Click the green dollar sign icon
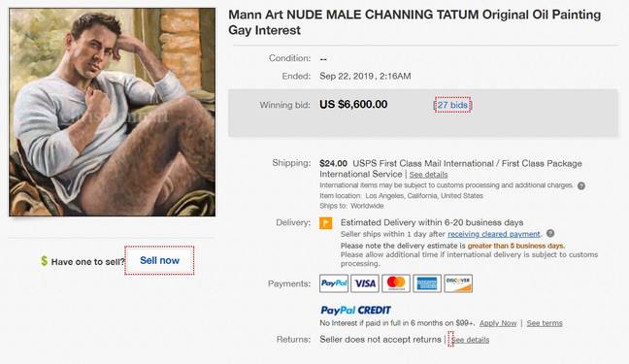Viewport: 629px width, 364px height. 44,261
